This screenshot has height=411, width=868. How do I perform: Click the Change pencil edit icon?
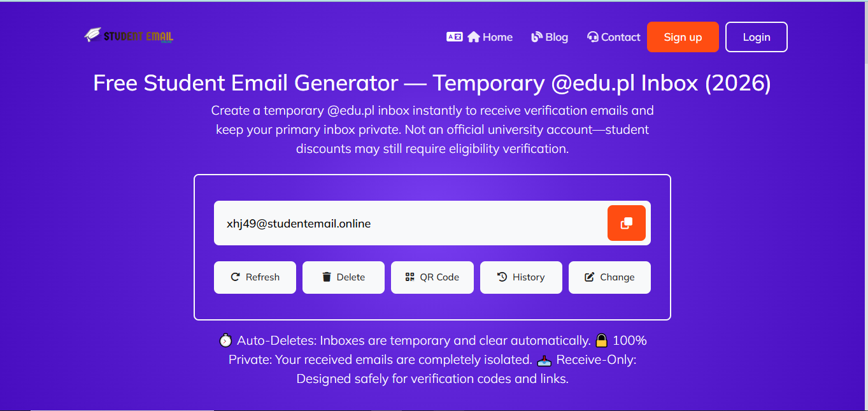[x=590, y=277]
